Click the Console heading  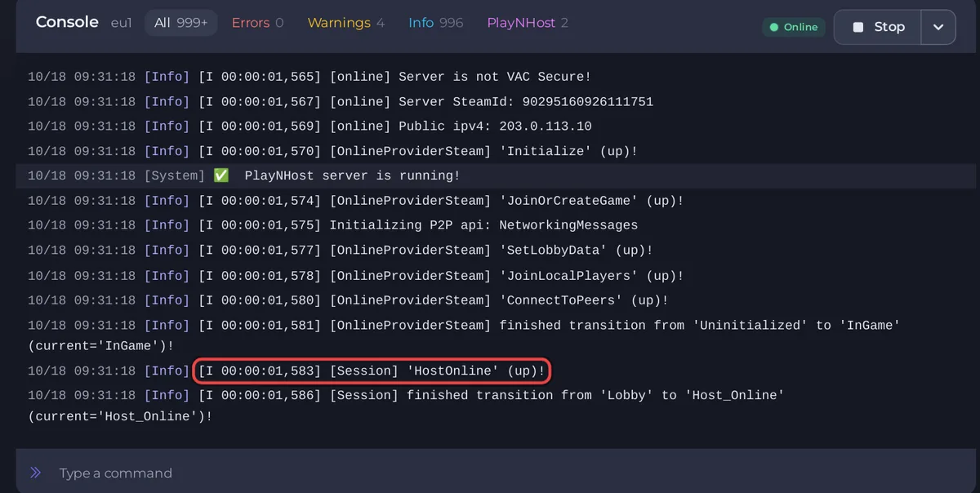pyautogui.click(x=67, y=22)
